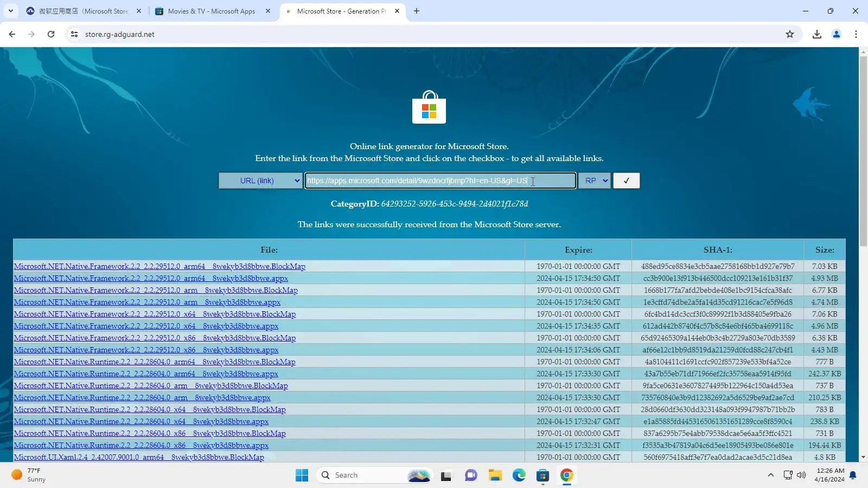Download NET.Native.Framework.2.2 x86 BlockMap file
This screenshot has width=868, height=488.
pyautogui.click(x=155, y=338)
